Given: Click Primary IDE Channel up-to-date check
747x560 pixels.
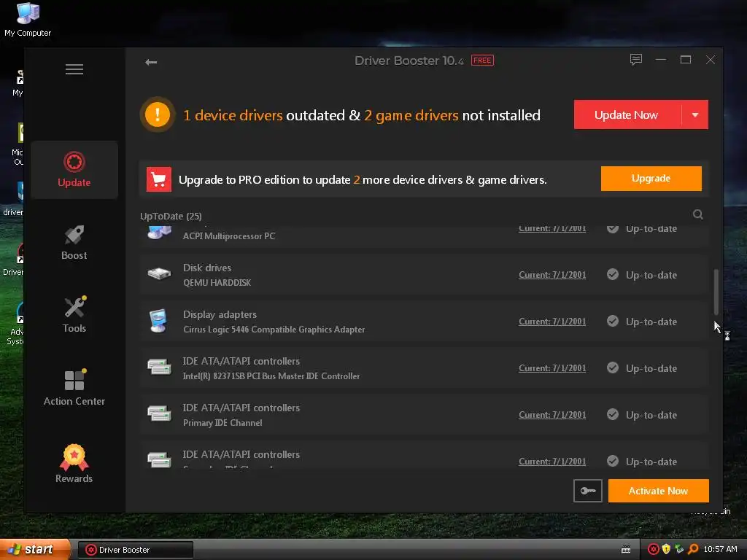Looking at the screenshot, I should click(x=613, y=414).
